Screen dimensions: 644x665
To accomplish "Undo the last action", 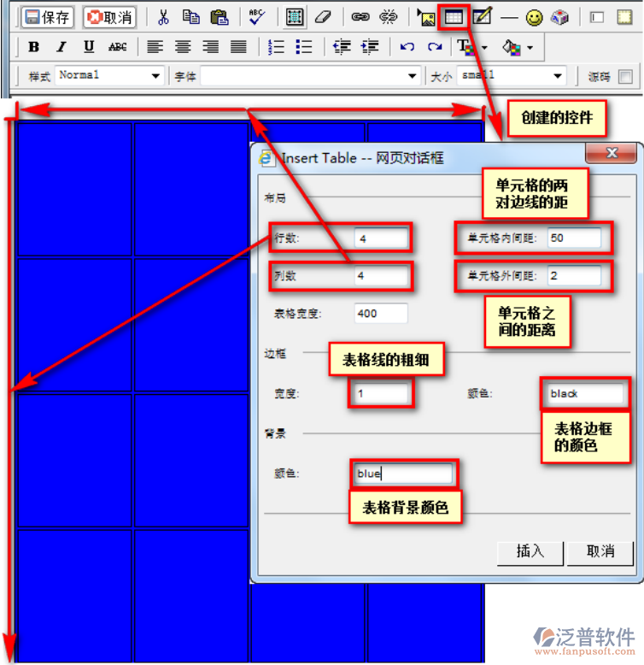I will pos(407,47).
